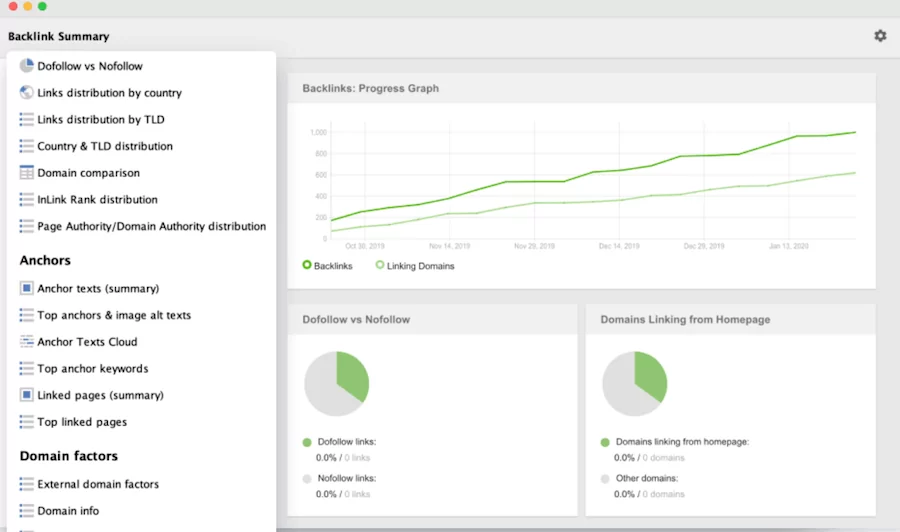Viewport: 900px width, 532px height.
Task: Click the Anchors section header
Action: (x=45, y=261)
